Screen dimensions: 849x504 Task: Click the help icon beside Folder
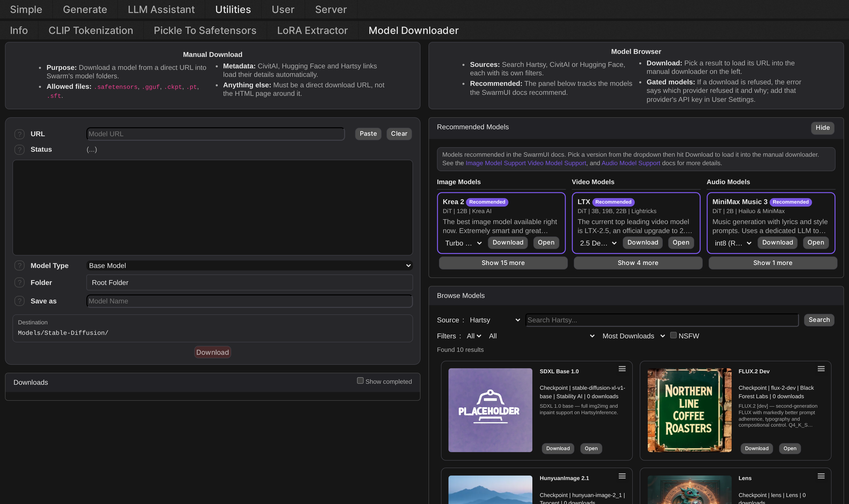click(19, 283)
